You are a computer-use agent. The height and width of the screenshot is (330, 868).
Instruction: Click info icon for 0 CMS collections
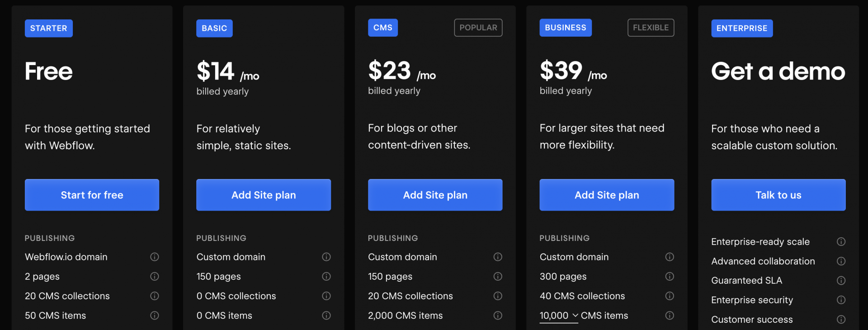click(326, 296)
